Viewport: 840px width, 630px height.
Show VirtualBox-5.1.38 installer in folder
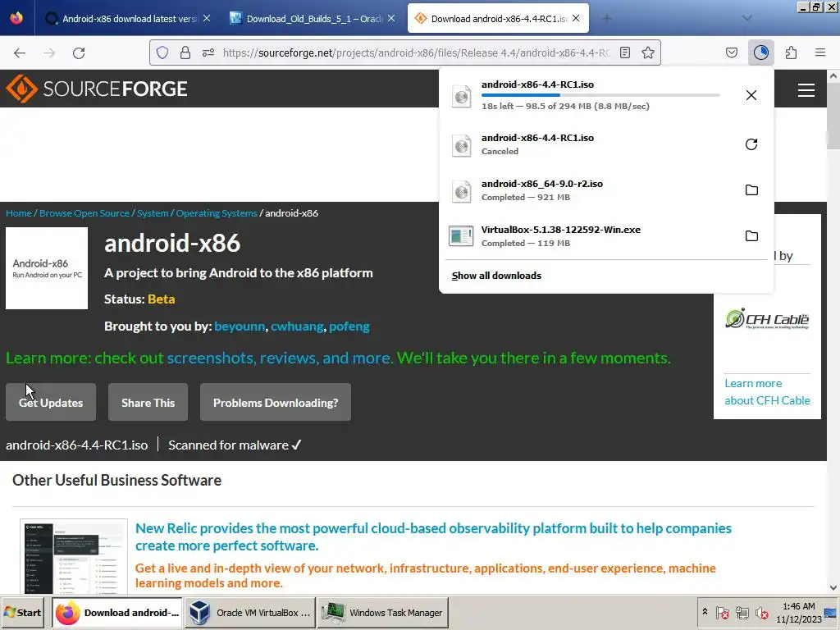[x=751, y=236]
